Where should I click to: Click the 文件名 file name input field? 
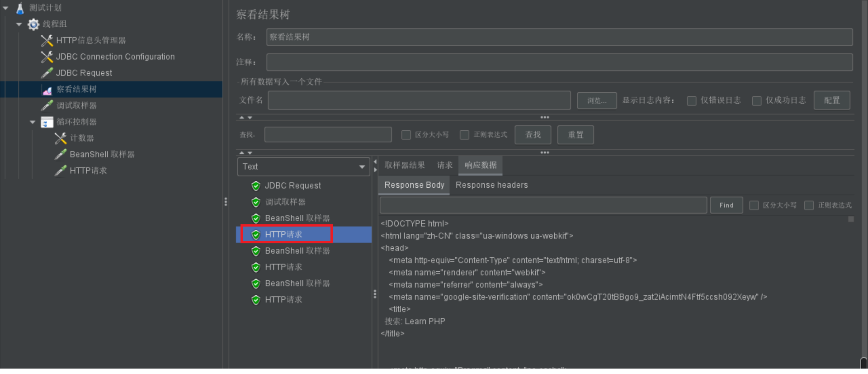[x=420, y=100]
